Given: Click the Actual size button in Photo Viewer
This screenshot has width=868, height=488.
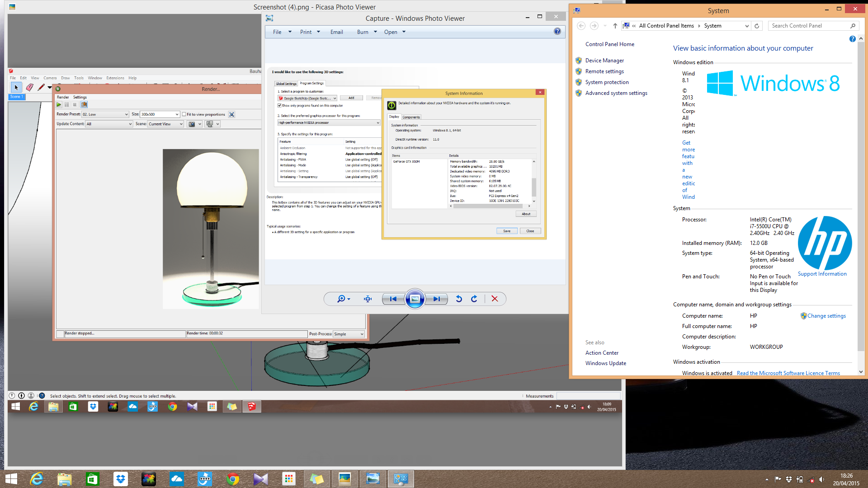Looking at the screenshot, I should 368,299.
